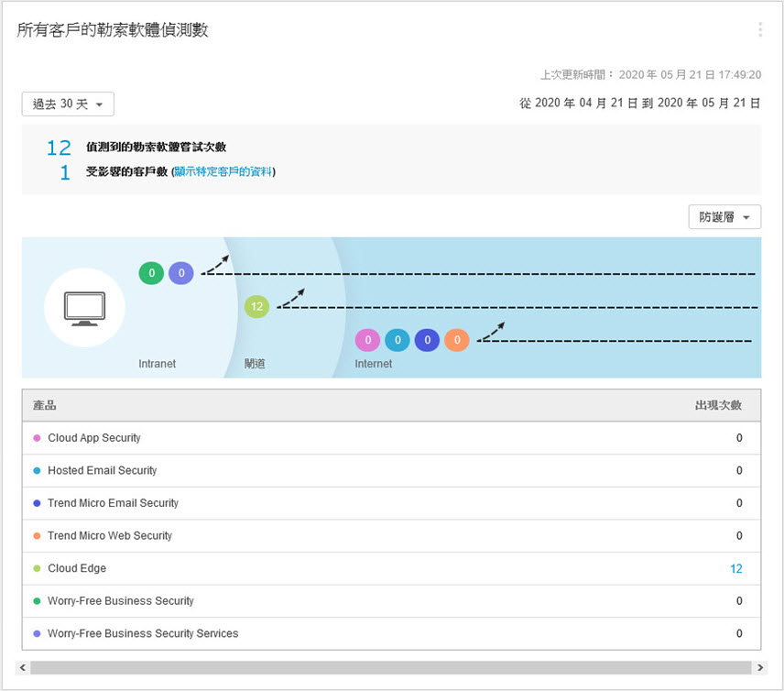Expand the 防護層 dropdown
Screen dimensions: 784x691
tap(724, 217)
